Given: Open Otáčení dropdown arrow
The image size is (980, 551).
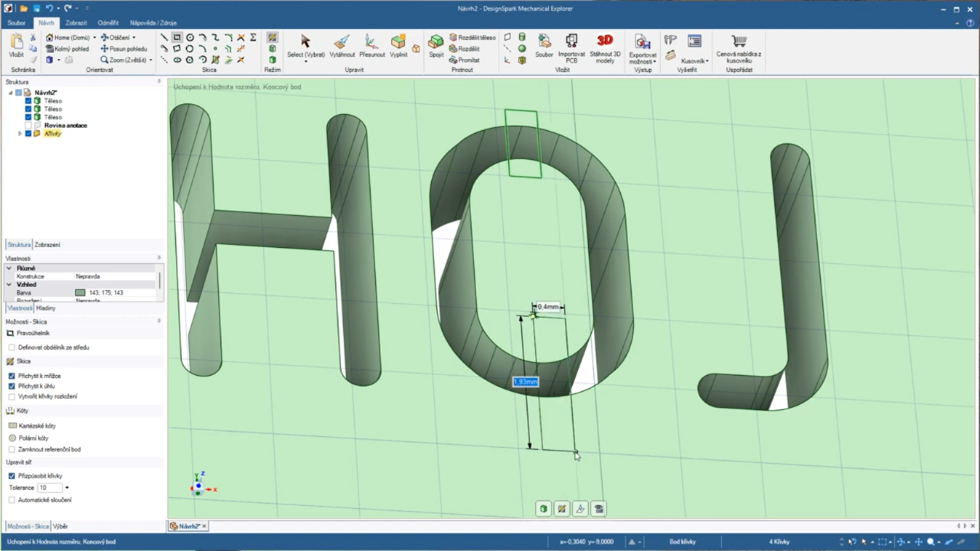Looking at the screenshot, I should [x=133, y=37].
